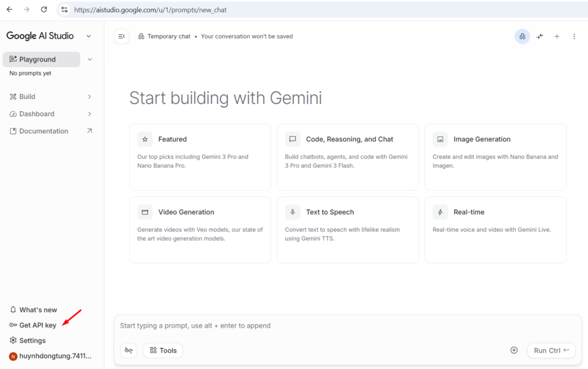
Task: Click the What's new bell icon
Action: (13, 309)
